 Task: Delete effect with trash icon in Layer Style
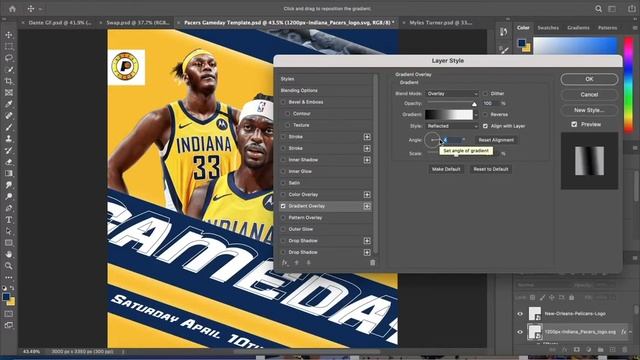pos(372,263)
